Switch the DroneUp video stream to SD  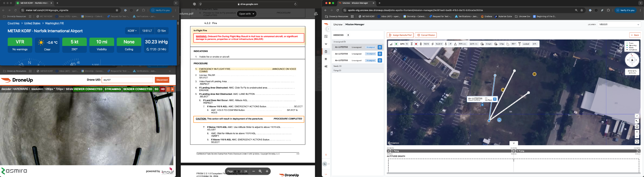point(156,89)
